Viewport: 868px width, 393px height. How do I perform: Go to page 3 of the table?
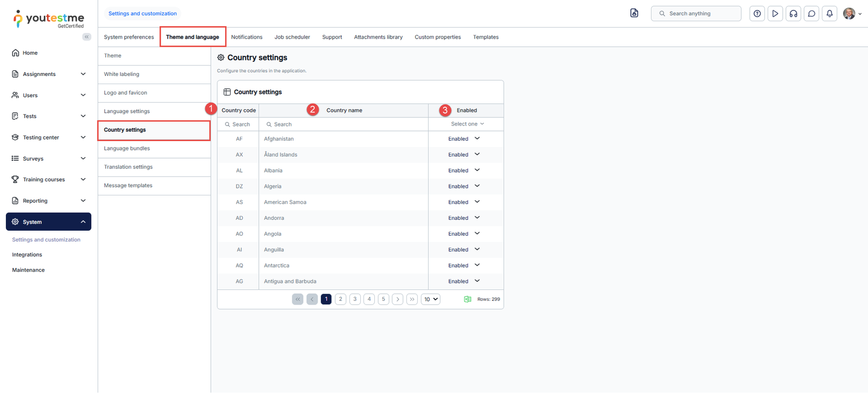click(x=355, y=299)
